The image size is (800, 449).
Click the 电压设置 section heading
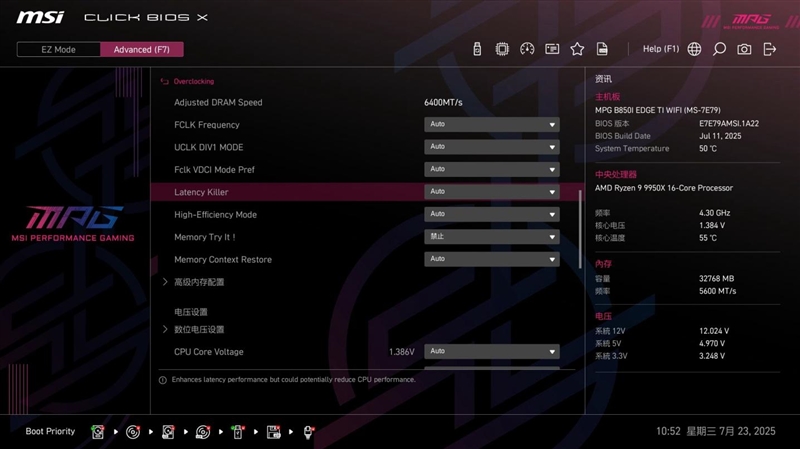[191, 312]
